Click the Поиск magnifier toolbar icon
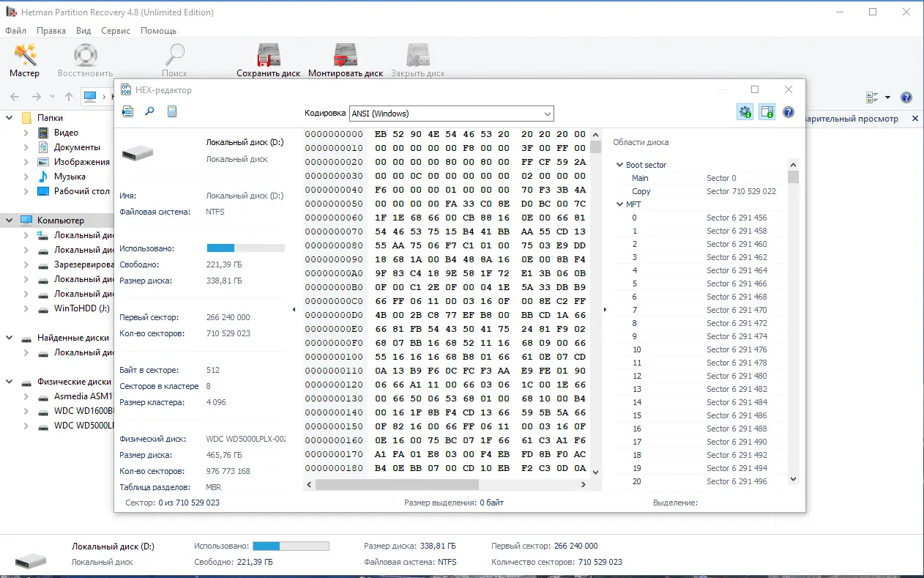Viewport: 924px width, 578px height. [x=174, y=56]
